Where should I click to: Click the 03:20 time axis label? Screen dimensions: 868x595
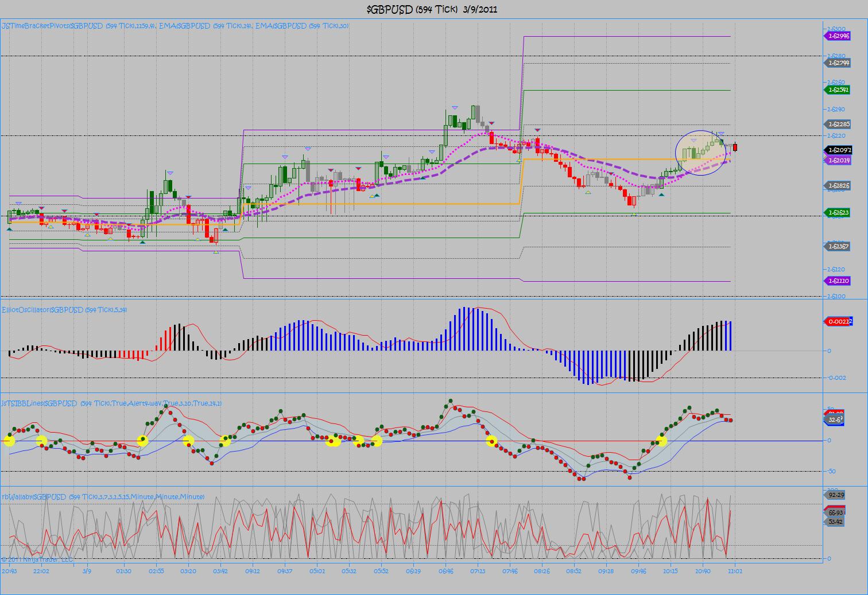(x=188, y=571)
